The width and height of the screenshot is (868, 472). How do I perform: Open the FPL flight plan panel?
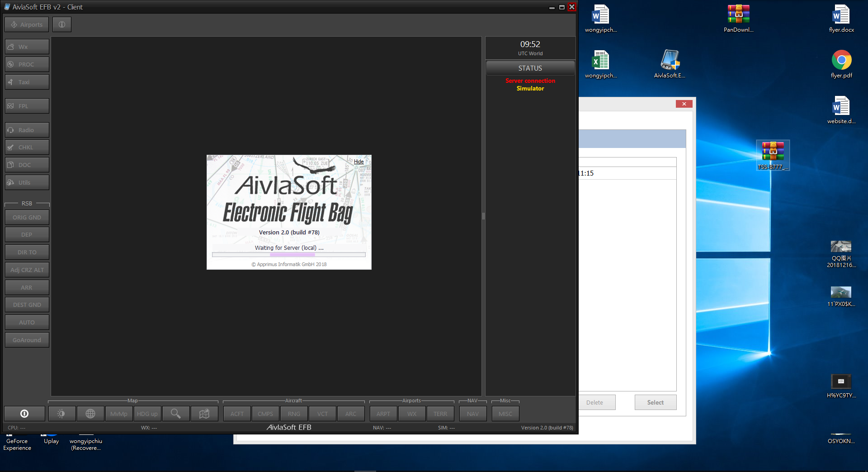(x=27, y=106)
